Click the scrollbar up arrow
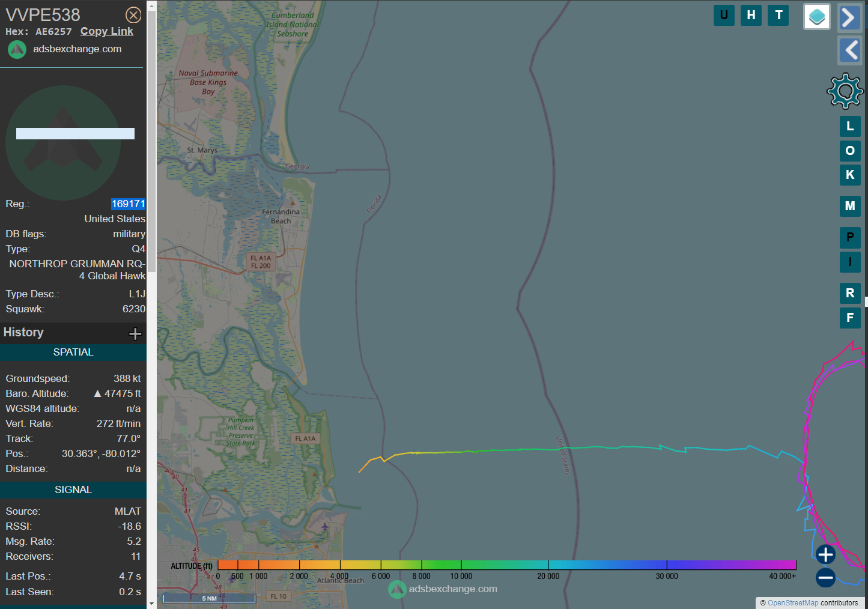The height and width of the screenshot is (609, 868). 151,5
